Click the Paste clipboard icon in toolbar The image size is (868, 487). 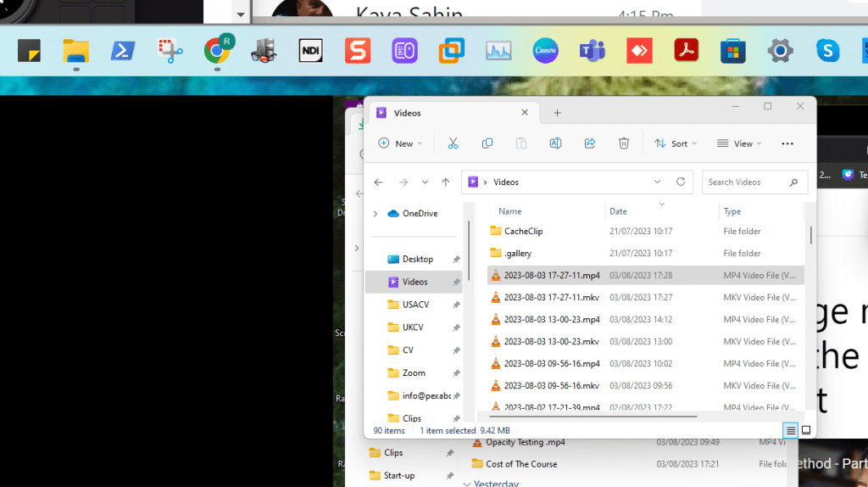point(521,143)
